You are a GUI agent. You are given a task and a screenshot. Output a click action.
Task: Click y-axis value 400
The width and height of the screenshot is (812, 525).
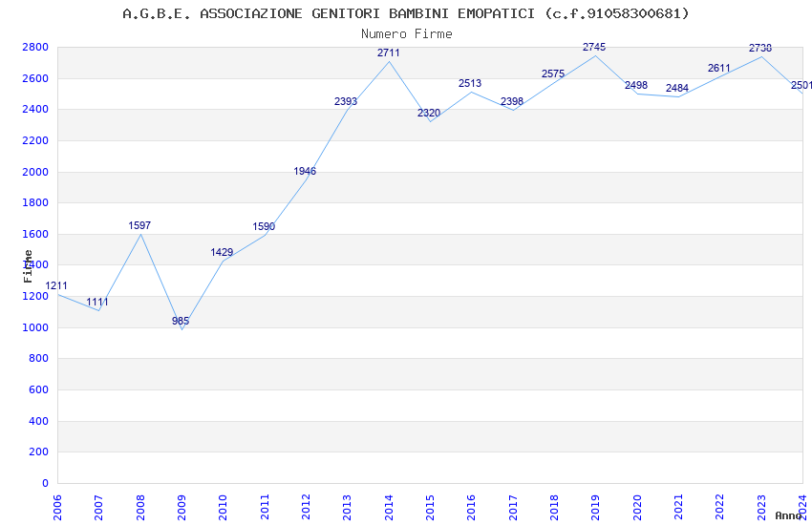[x=38, y=422]
